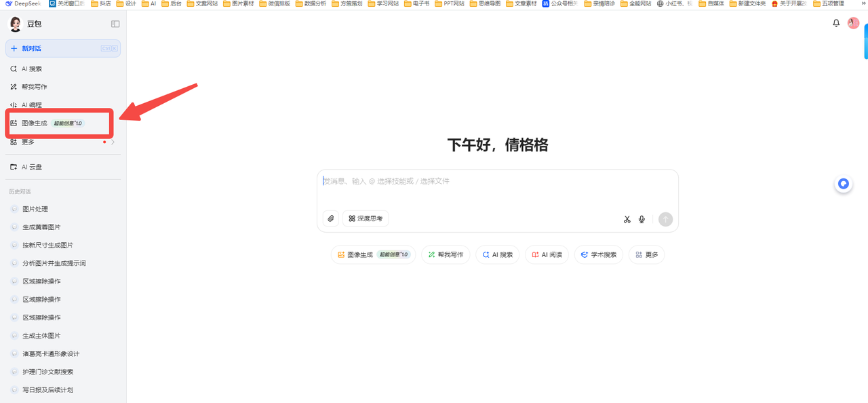
Task: Open the 设计 bookmark folder
Action: (126, 3)
